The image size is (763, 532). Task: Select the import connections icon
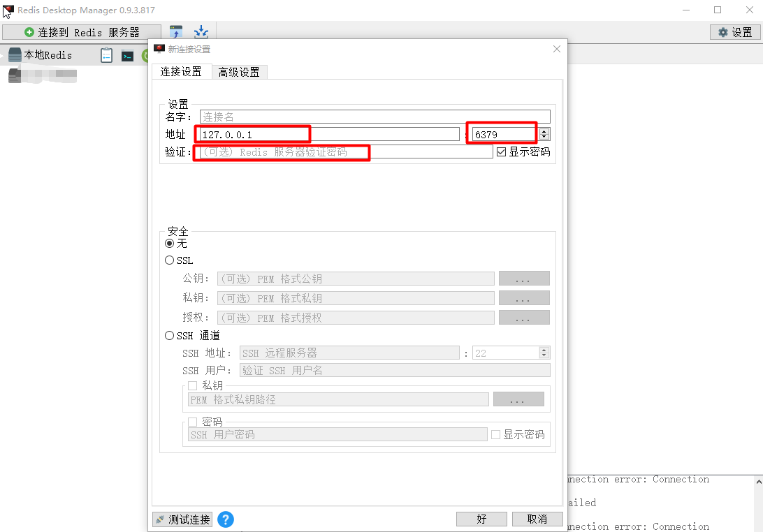click(x=201, y=31)
